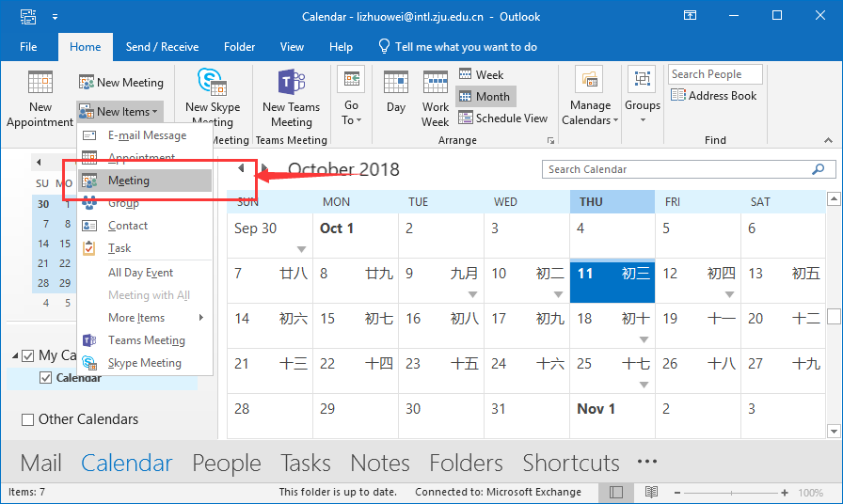The height and width of the screenshot is (504, 843).
Task: Expand the Manage Calendars dropdown
Action: 590,98
